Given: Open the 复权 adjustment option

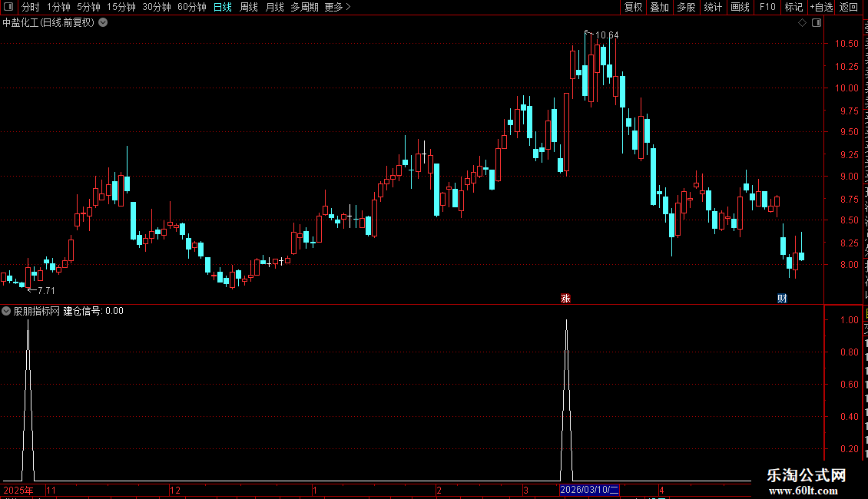Looking at the screenshot, I should [x=633, y=7].
